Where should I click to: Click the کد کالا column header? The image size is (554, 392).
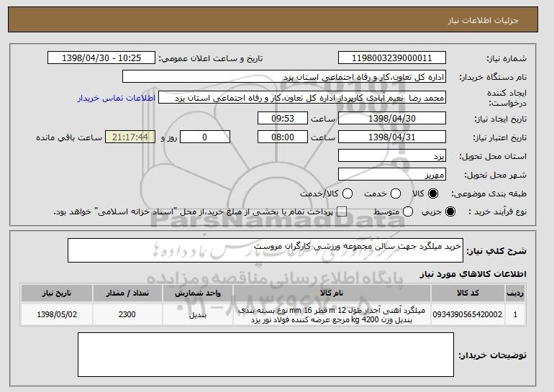pos(468,293)
